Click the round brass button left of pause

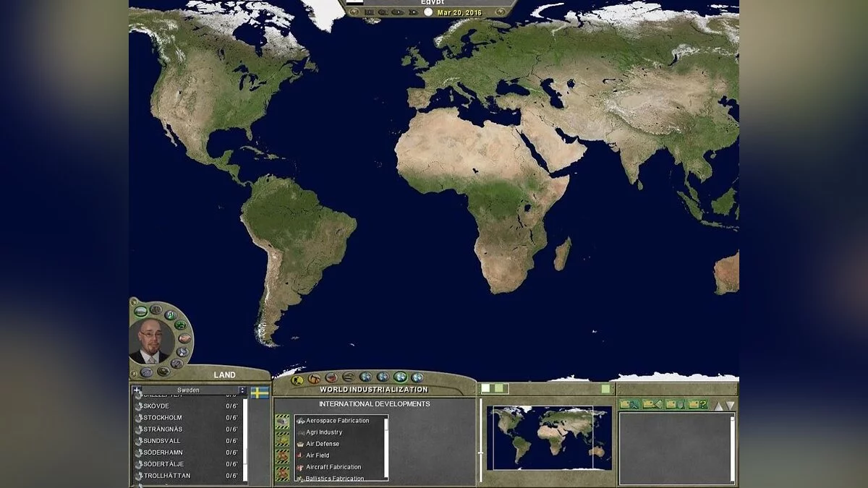pyautogui.click(x=354, y=12)
